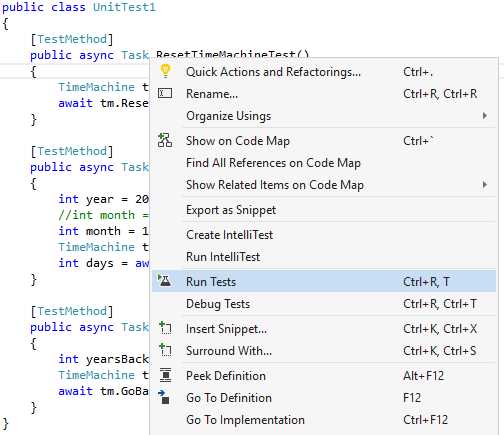
Task: Click the second [TestMethod] attribute
Action: [72, 151]
